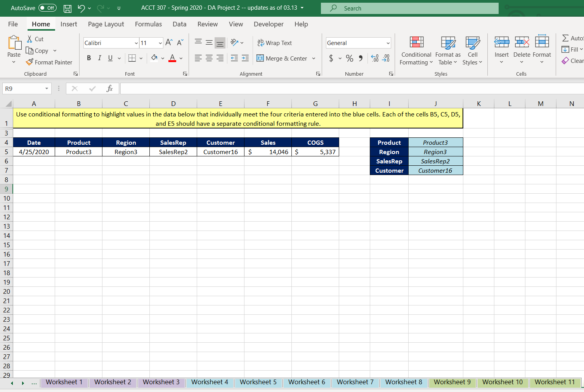Open the font name dropdown
Viewport: 584px width, 392px height.
135,43
